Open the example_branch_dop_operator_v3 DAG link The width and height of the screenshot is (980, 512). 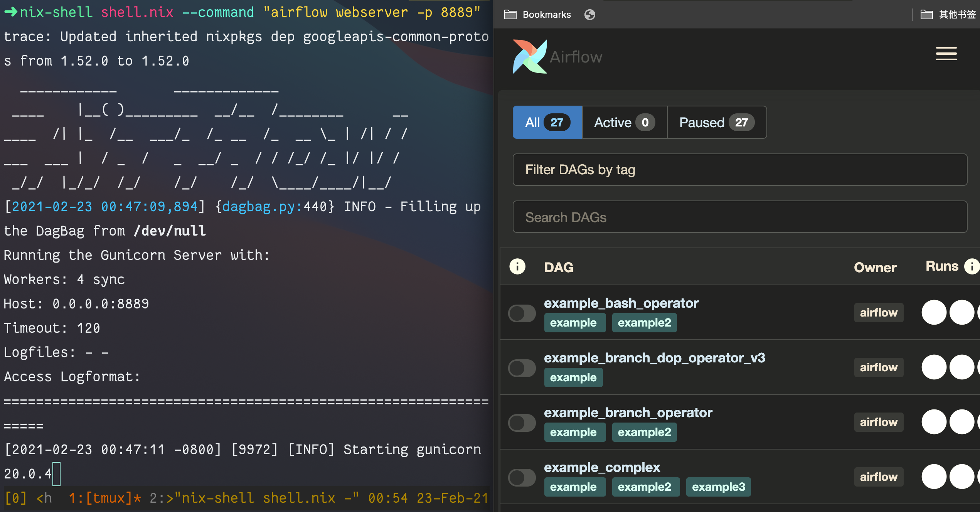pyautogui.click(x=655, y=358)
